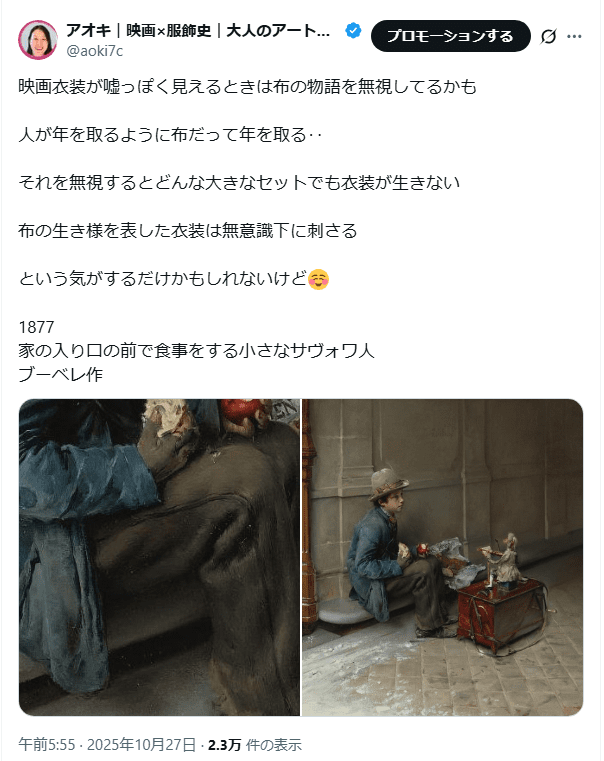Open the Grok slashed-circle icon
Viewport: 604px width, 761px height.
(548, 36)
